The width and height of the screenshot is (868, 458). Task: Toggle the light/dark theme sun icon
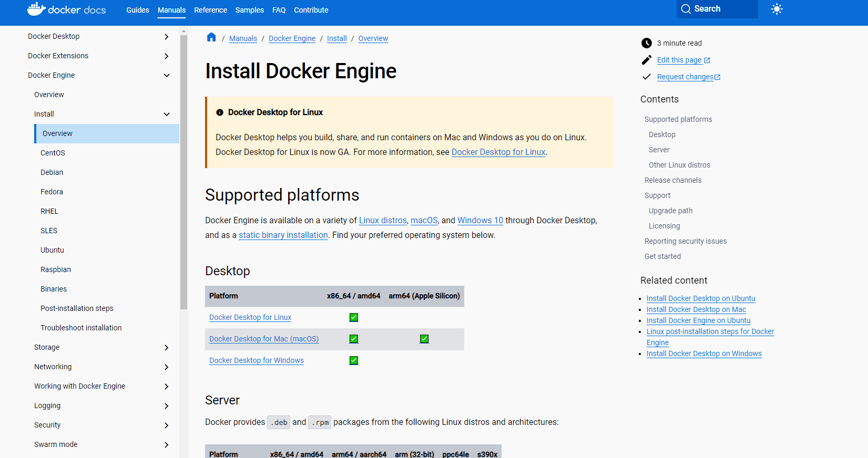[777, 9]
